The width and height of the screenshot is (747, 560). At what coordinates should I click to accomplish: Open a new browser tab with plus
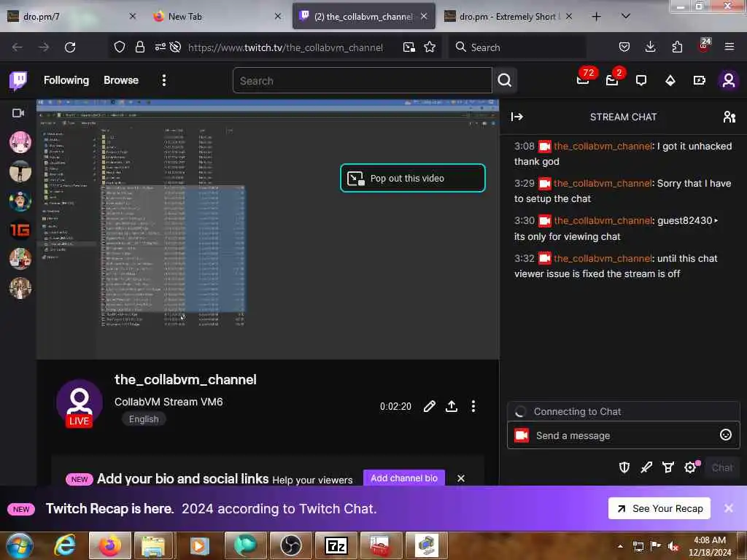pos(596,17)
